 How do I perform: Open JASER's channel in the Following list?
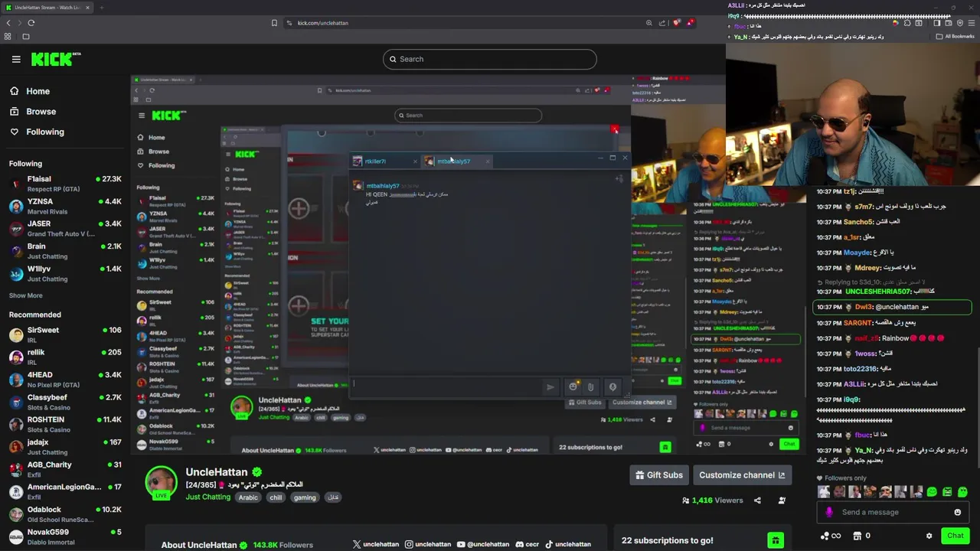tap(65, 228)
